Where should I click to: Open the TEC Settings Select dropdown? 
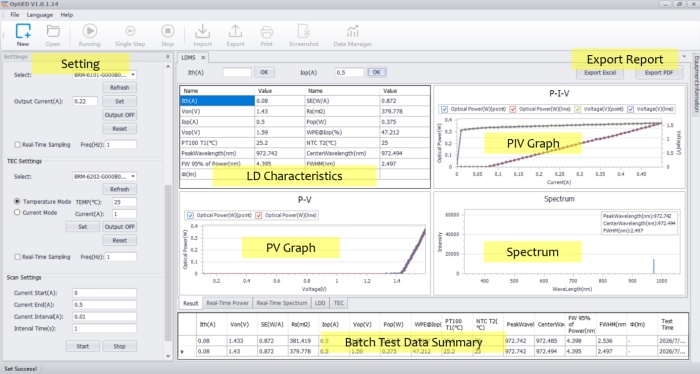[104, 176]
